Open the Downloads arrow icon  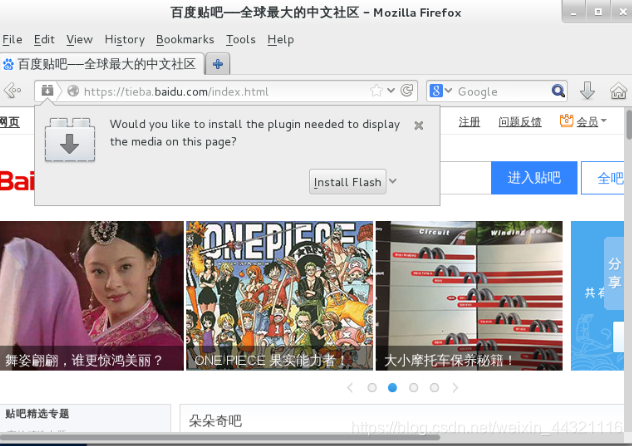coord(587,90)
